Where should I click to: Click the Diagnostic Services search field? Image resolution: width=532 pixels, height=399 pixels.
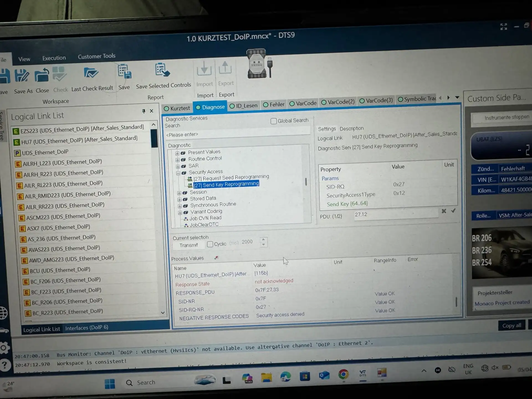[237, 133]
